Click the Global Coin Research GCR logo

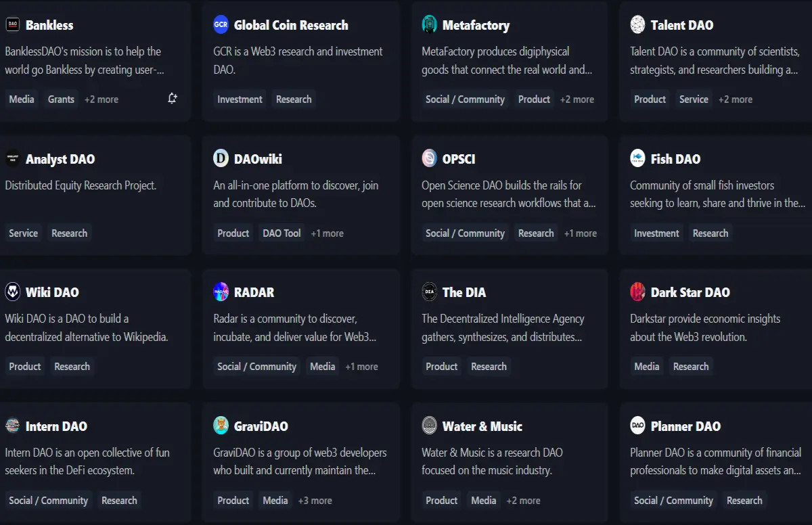221,25
